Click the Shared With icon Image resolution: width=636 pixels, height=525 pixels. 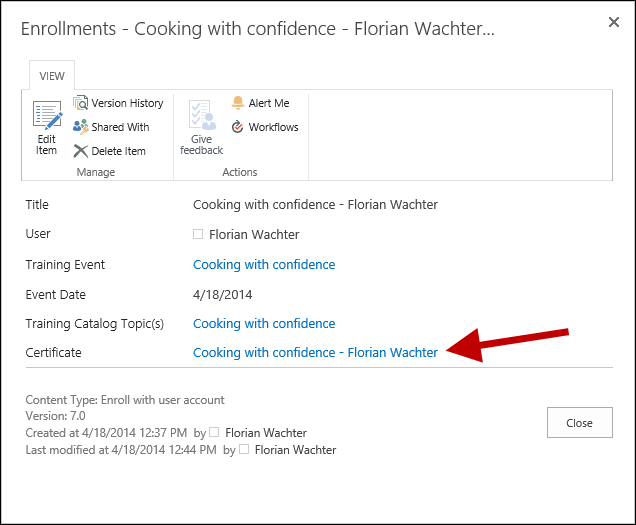coord(81,127)
